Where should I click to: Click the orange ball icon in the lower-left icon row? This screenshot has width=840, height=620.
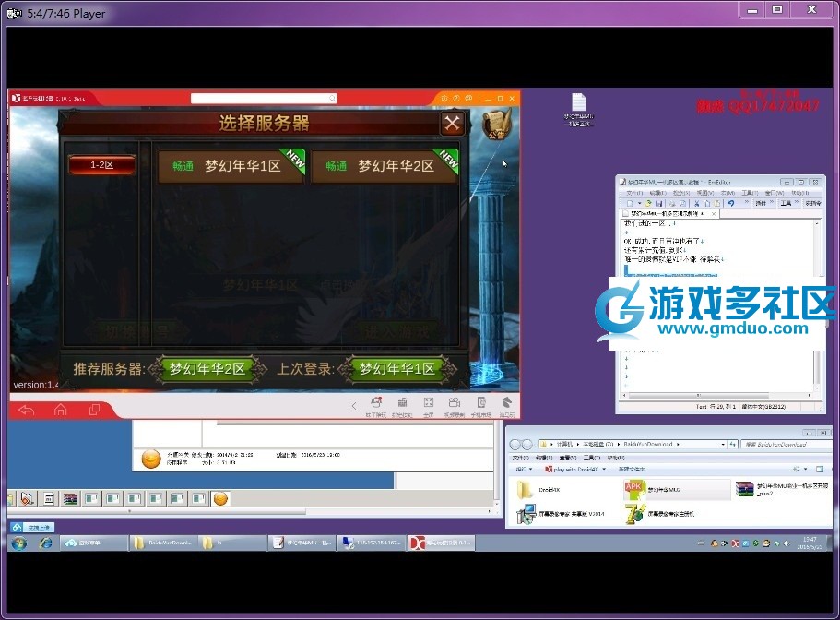[x=220, y=499]
